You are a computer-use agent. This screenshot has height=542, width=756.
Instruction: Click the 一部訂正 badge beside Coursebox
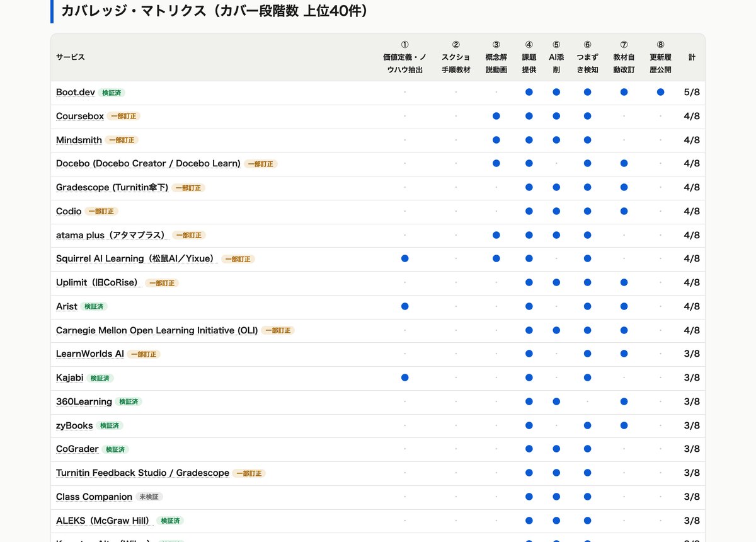pyautogui.click(x=123, y=117)
